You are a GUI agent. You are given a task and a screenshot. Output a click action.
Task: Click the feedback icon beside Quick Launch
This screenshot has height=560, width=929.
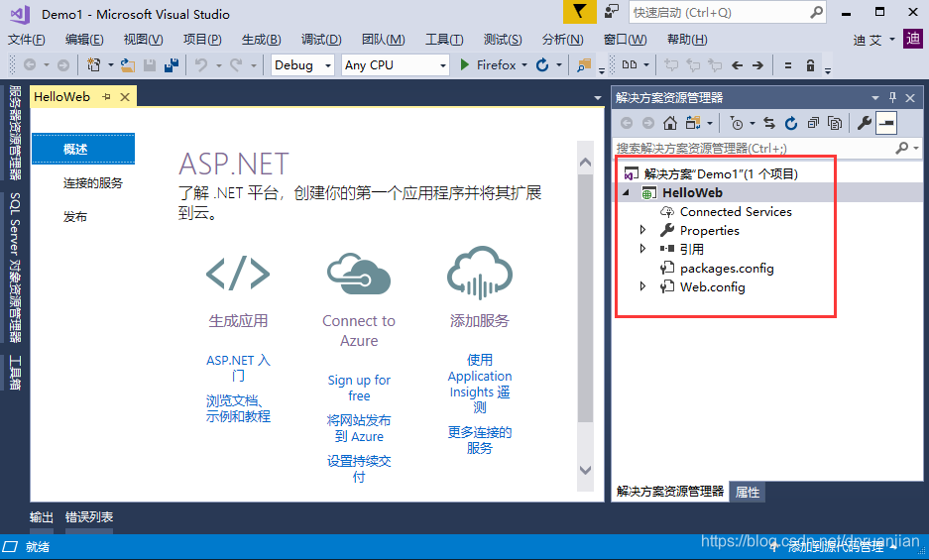point(611,12)
